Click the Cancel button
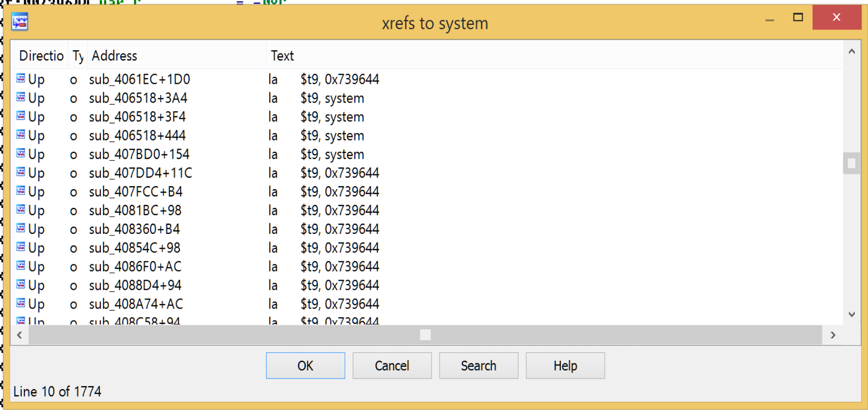This screenshot has height=410, width=868. click(x=392, y=365)
